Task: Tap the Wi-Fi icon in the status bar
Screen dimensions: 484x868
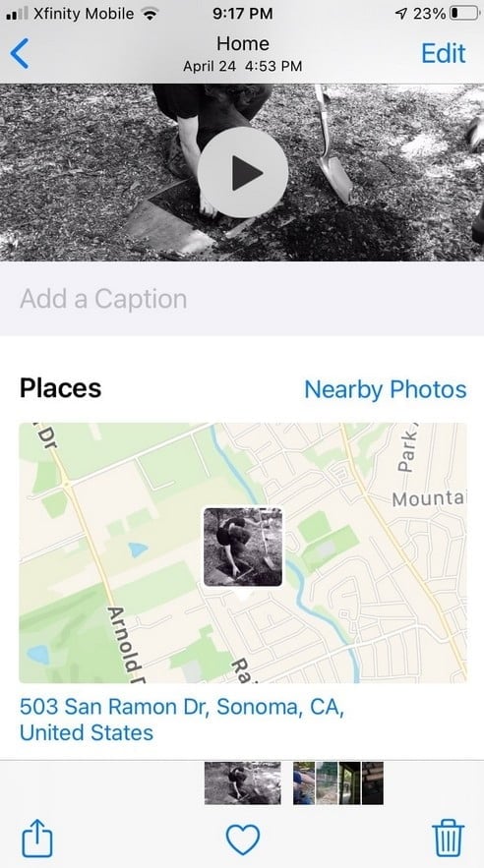Action: click(x=149, y=14)
